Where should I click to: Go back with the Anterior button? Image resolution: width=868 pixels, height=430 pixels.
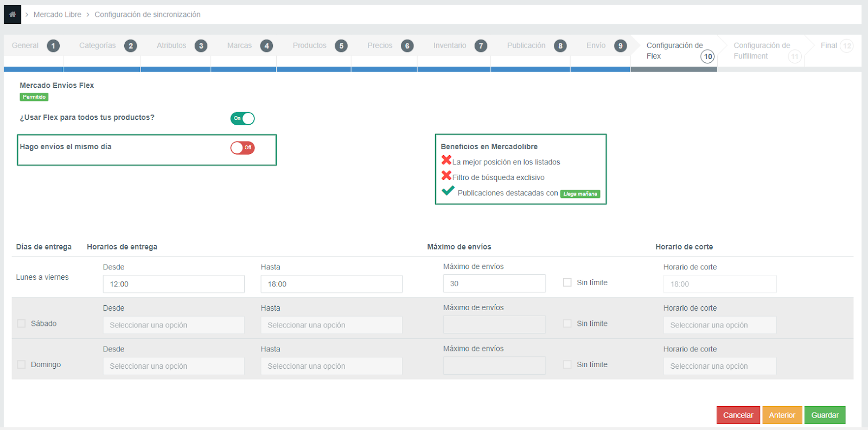782,415
